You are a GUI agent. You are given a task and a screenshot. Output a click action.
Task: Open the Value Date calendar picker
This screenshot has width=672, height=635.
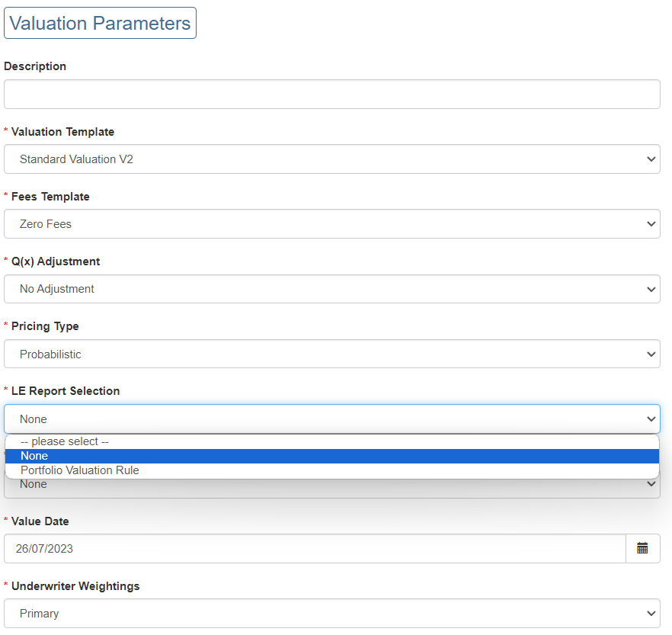[642, 548]
